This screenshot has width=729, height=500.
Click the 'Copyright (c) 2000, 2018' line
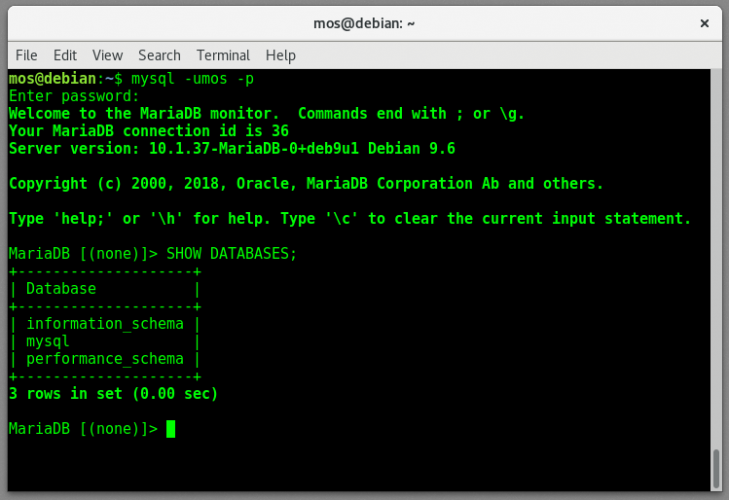coord(306,184)
